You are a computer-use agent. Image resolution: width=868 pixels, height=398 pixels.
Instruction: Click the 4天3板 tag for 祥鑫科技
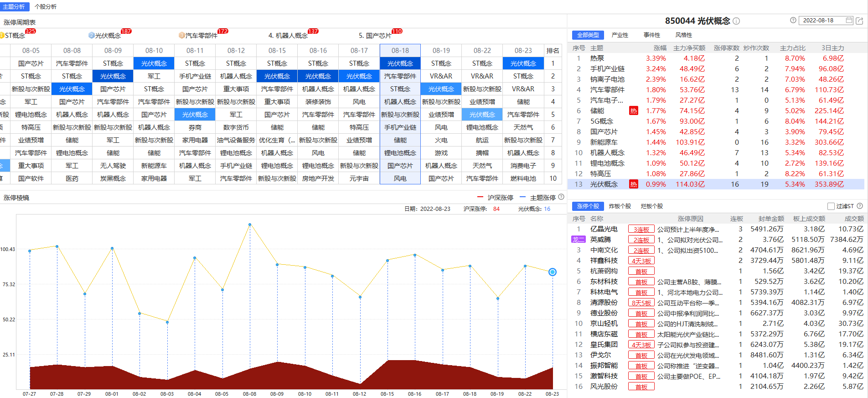pyautogui.click(x=641, y=261)
